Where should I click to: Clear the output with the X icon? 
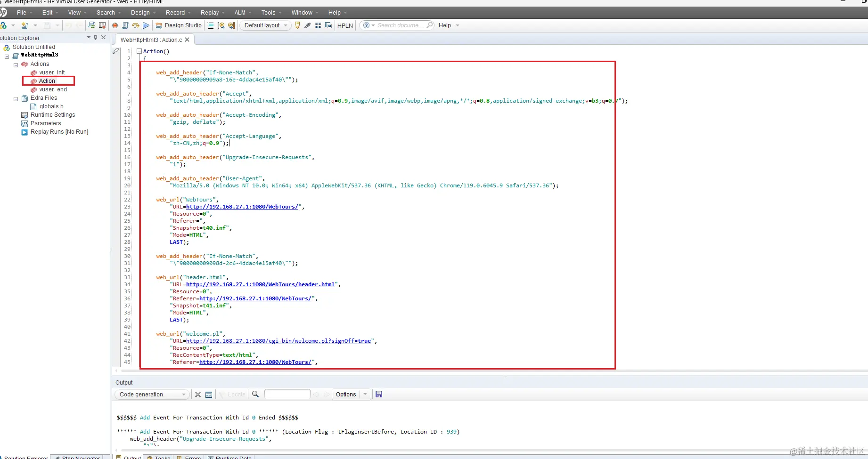(x=198, y=395)
